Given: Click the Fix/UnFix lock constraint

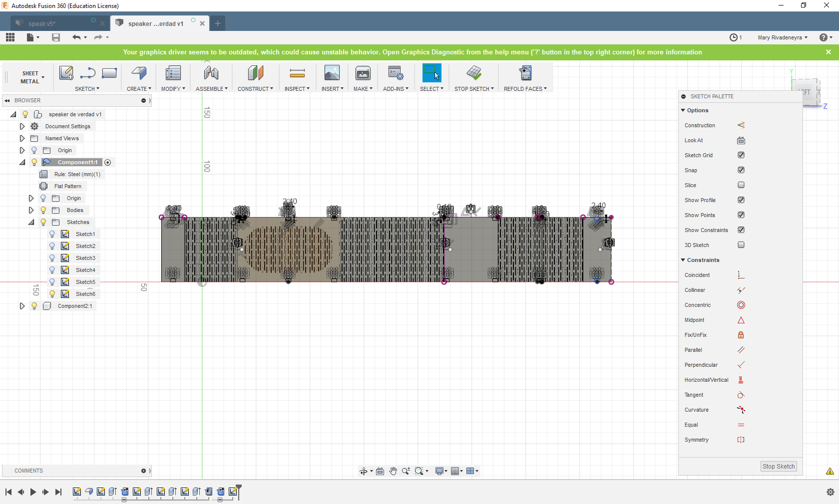Looking at the screenshot, I should click(x=741, y=335).
